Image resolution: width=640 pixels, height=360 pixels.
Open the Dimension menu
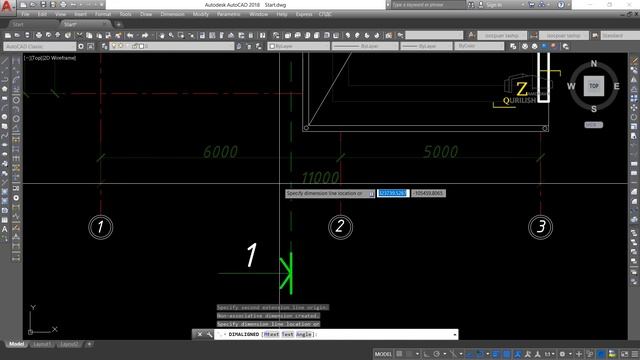coord(172,14)
